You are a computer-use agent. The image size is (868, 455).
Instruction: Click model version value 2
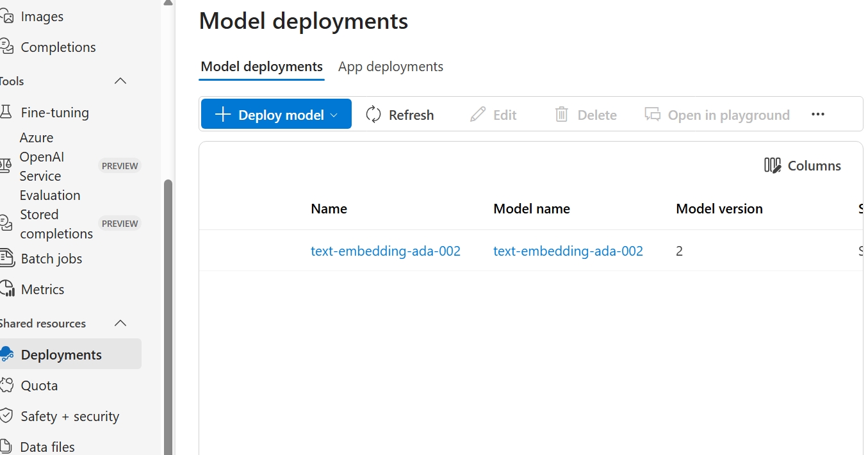[680, 251]
